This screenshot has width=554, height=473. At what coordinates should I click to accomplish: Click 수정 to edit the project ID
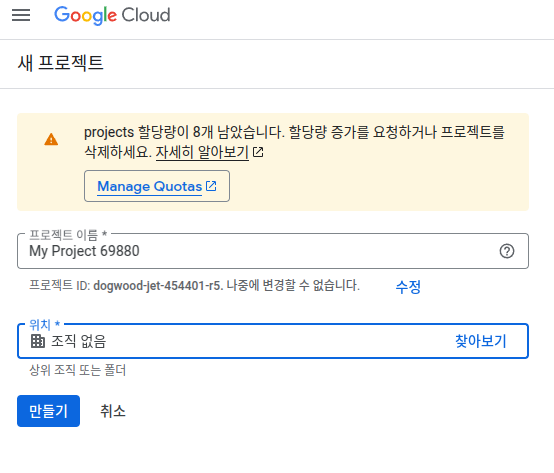[408, 286]
